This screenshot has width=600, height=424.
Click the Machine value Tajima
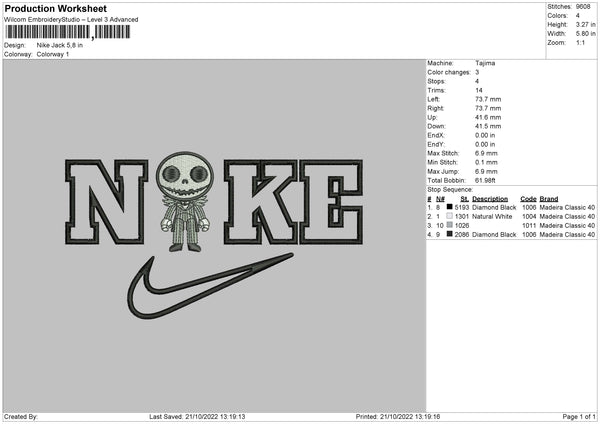[x=485, y=63]
